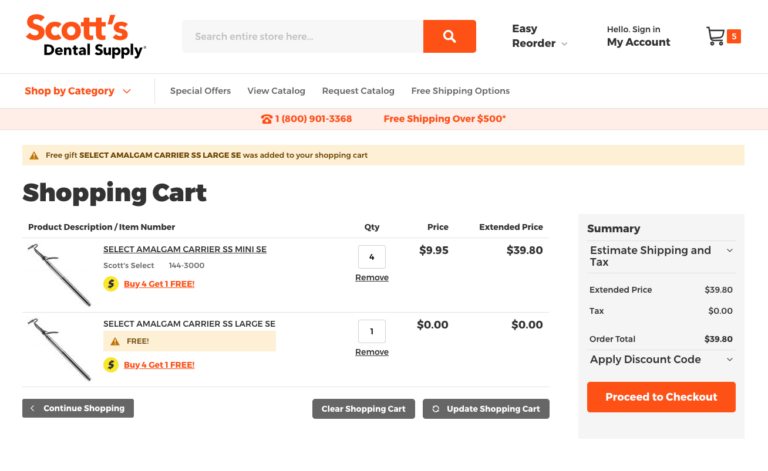768x471 pixels.
Task: Expand the Easy Reorder dropdown
Action: pos(539,36)
